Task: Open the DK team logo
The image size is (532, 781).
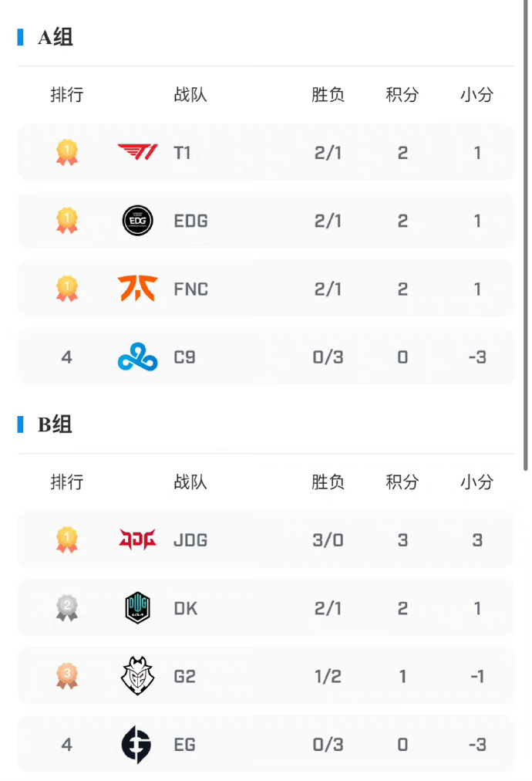Action: pos(137,607)
